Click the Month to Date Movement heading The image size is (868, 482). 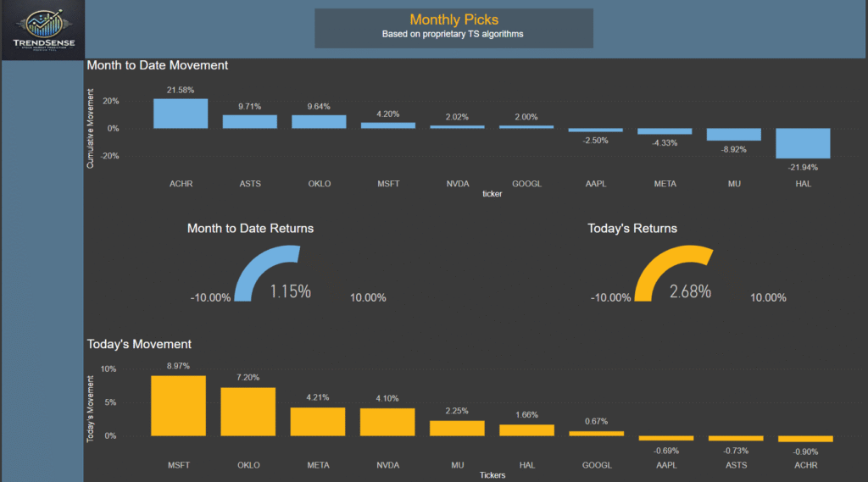(x=158, y=65)
